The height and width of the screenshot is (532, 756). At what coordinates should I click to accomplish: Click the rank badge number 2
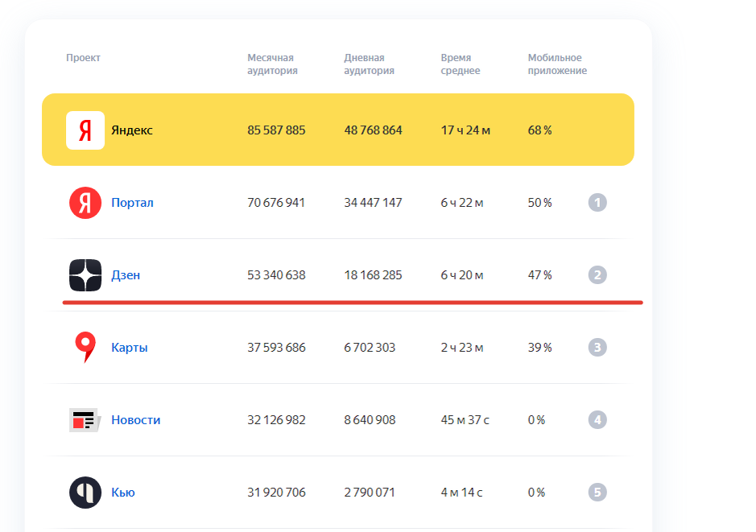(597, 275)
